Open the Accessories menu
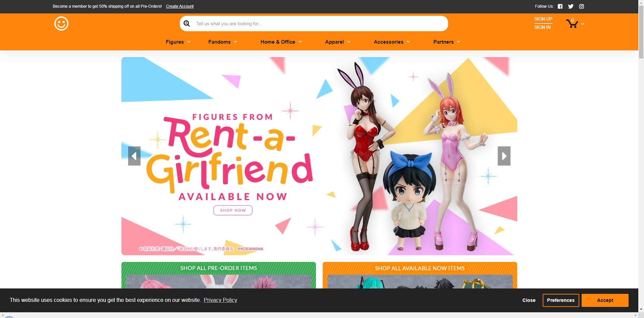The image size is (644, 318). [391, 42]
